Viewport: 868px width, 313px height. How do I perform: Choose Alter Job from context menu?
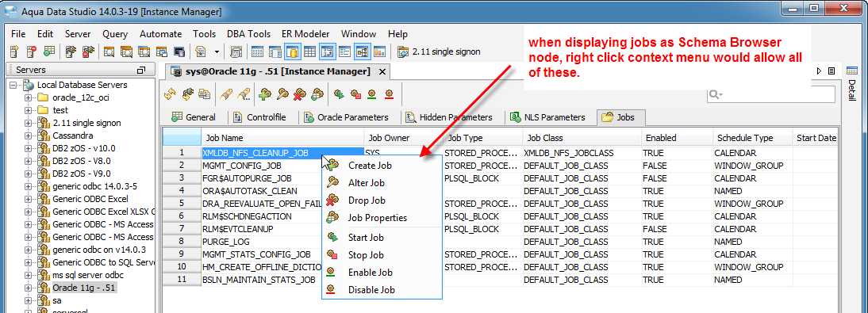(382, 182)
